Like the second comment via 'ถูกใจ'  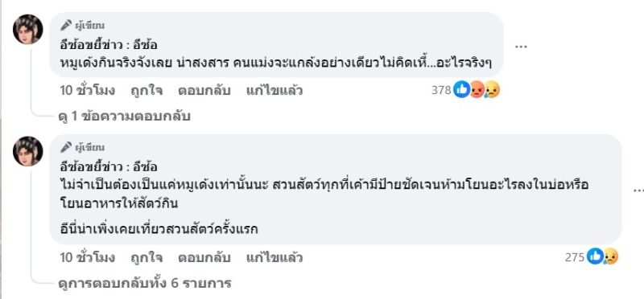pyautogui.click(x=147, y=257)
